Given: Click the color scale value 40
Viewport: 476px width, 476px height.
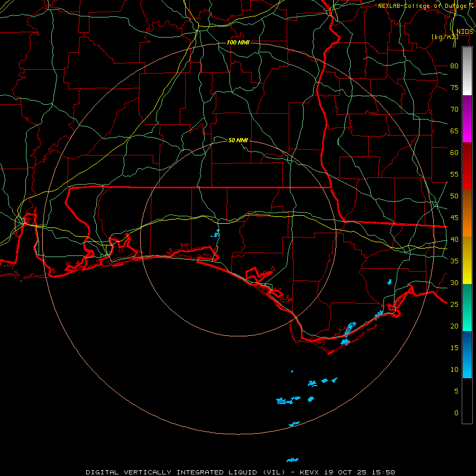Looking at the screenshot, I should [x=454, y=240].
